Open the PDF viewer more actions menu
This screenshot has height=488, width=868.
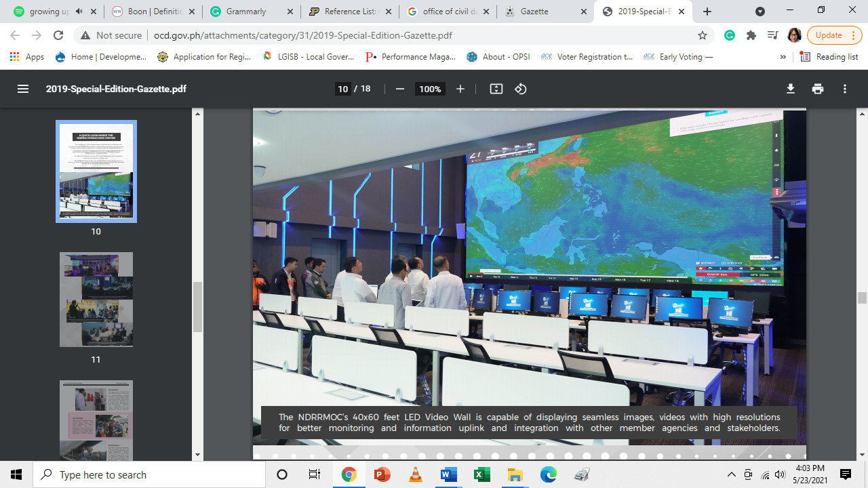pyautogui.click(x=845, y=89)
